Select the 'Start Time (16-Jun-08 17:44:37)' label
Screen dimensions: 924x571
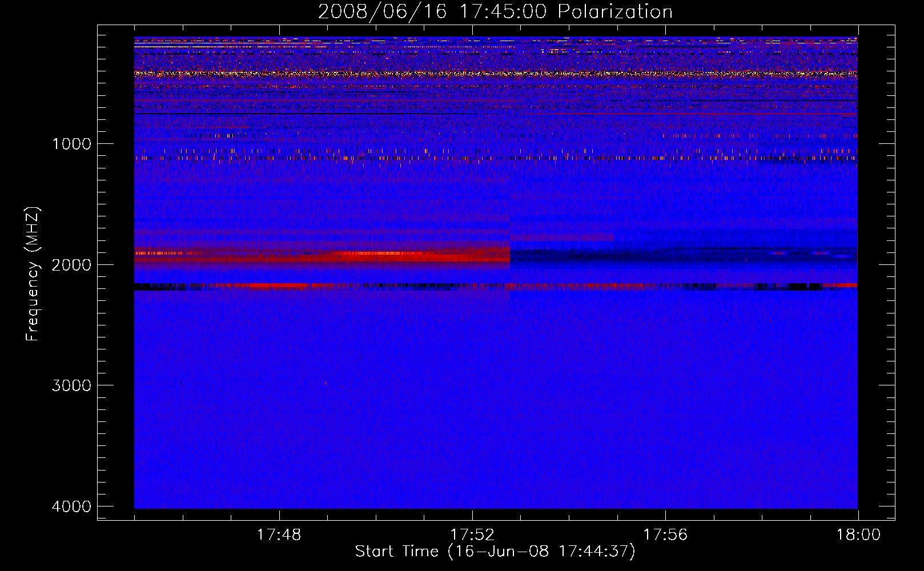(495, 552)
